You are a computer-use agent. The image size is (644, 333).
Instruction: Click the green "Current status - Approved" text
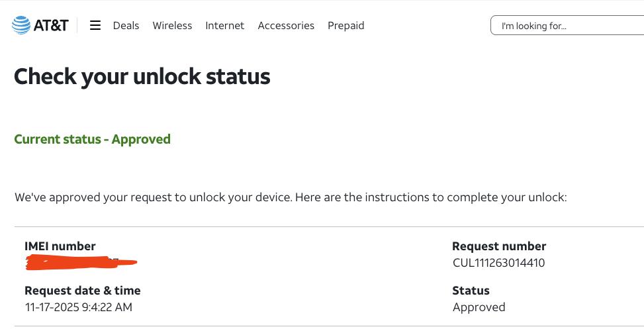point(92,139)
